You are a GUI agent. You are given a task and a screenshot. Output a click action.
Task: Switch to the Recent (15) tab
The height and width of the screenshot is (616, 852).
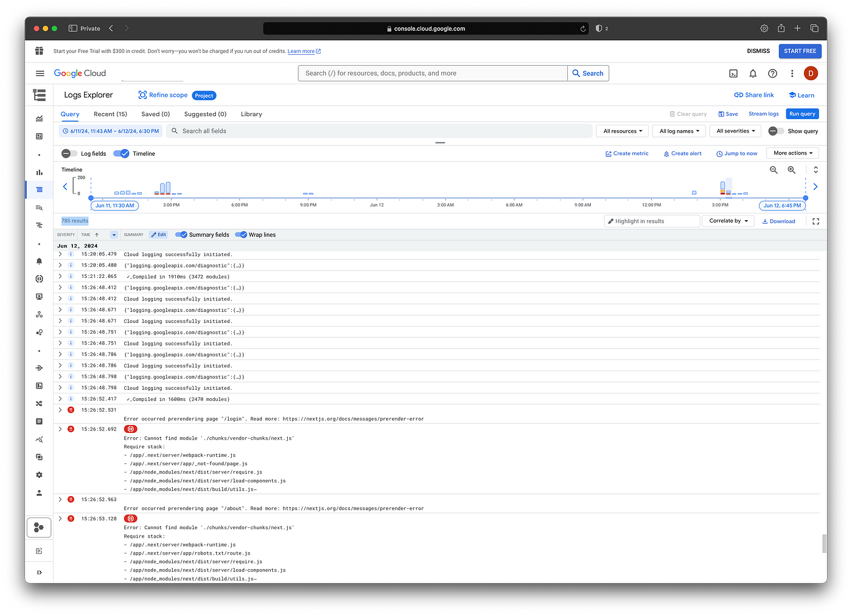[110, 114]
